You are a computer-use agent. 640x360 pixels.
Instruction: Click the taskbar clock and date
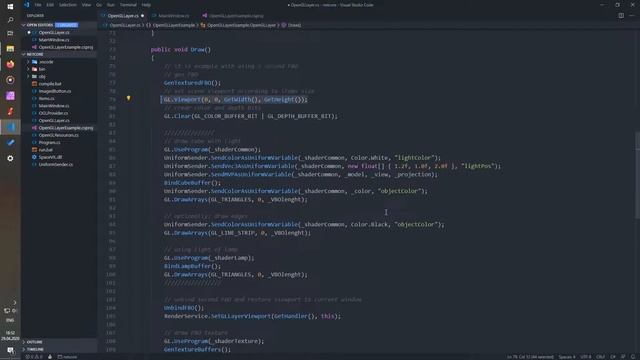(x=10, y=336)
